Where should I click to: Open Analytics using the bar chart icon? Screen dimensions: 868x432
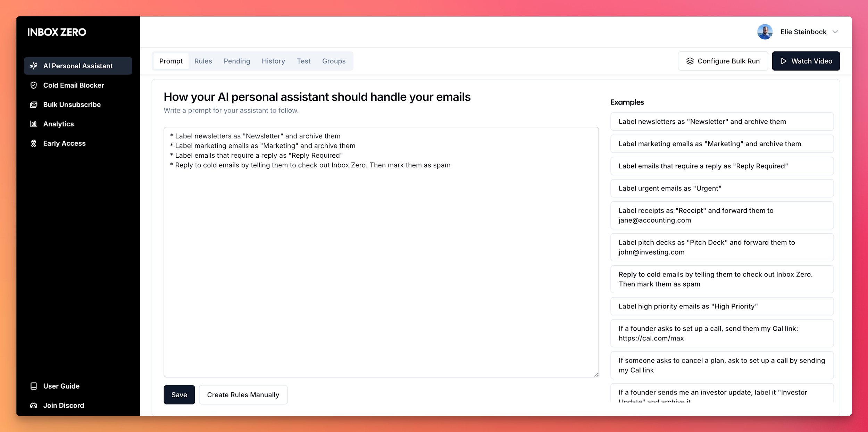tap(34, 124)
